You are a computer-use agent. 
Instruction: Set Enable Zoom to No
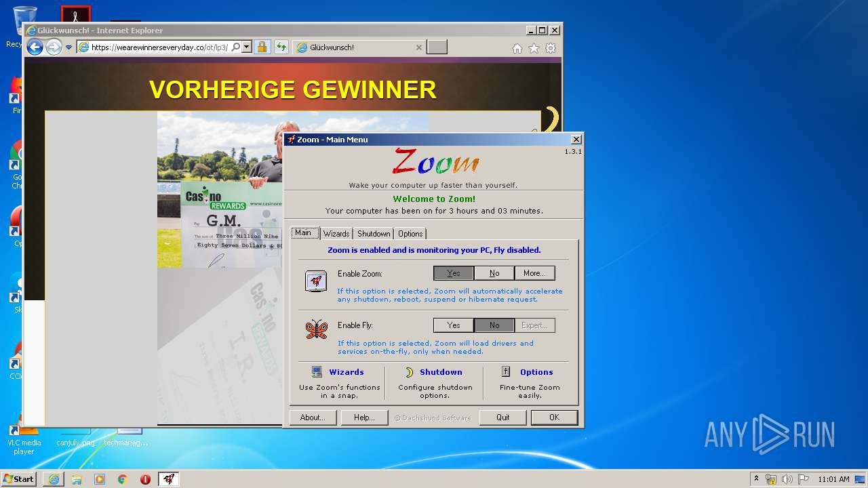point(494,273)
